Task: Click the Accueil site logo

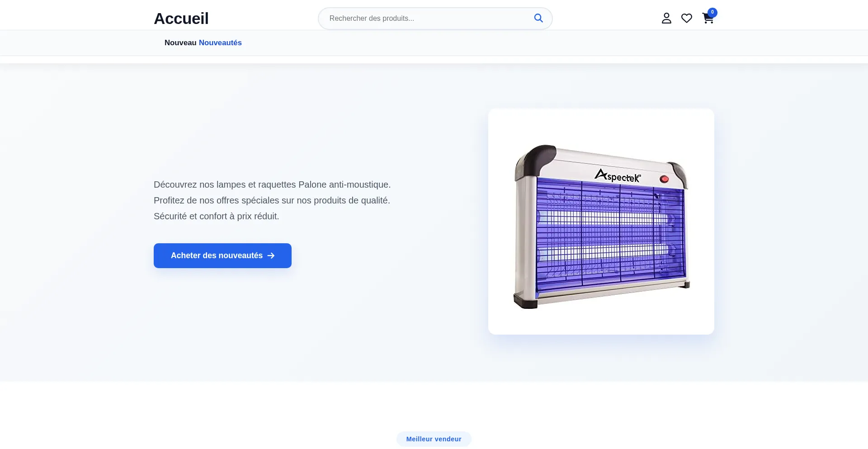Action: point(181,19)
